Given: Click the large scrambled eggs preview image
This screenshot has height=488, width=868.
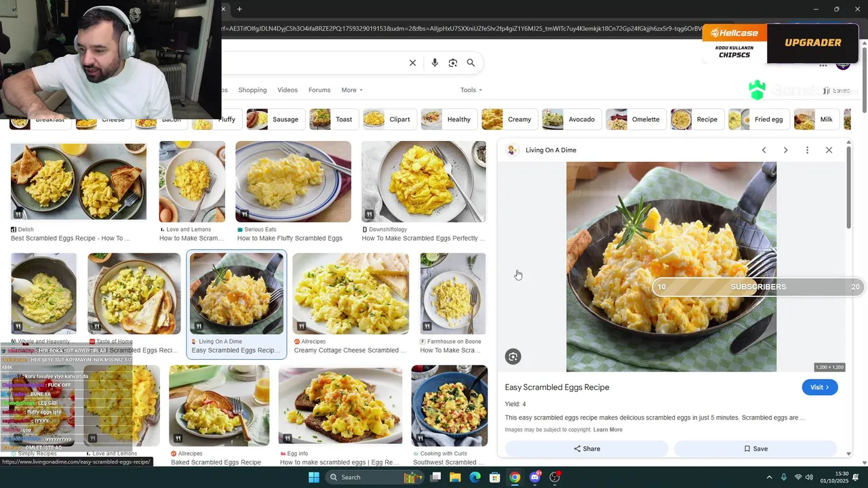Looking at the screenshot, I should pos(671,266).
